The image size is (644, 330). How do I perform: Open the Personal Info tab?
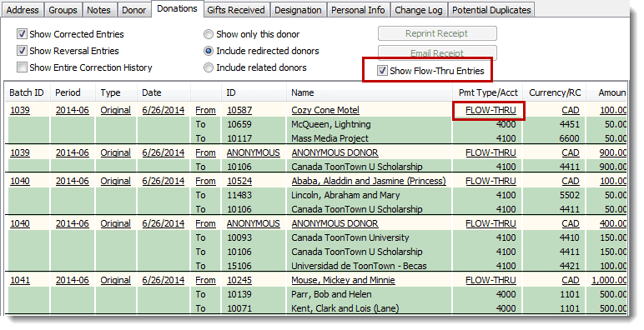click(358, 10)
